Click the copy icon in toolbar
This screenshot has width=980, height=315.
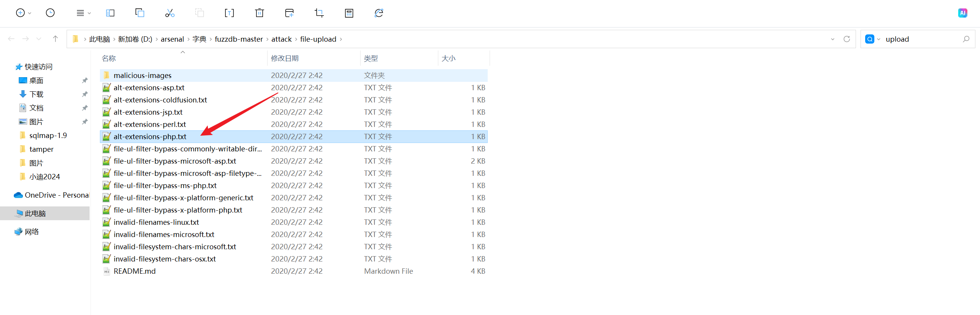(140, 13)
